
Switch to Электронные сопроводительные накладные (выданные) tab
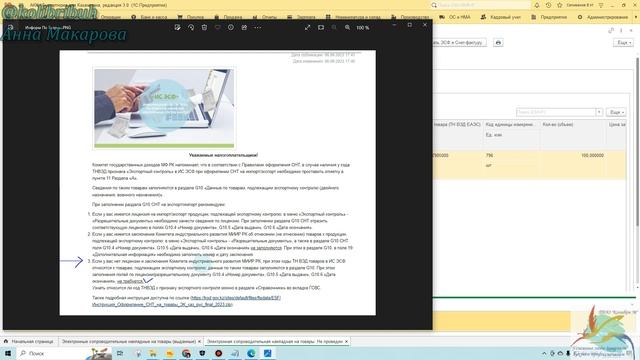click(x=128, y=341)
